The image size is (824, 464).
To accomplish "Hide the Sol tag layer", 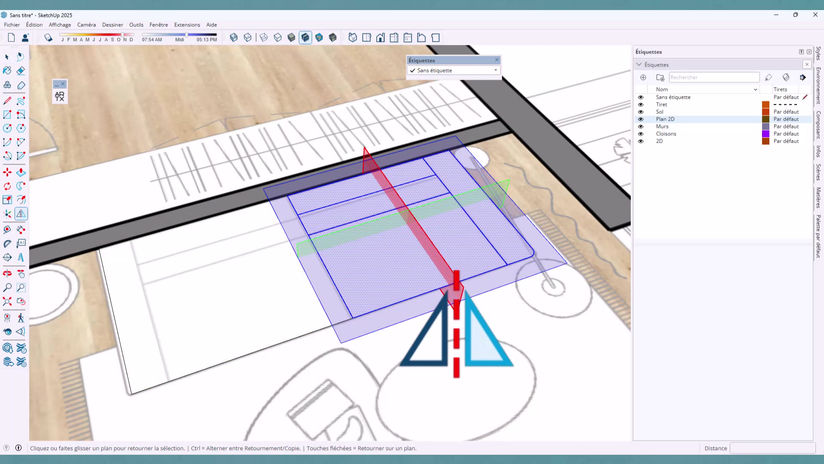I will point(641,112).
